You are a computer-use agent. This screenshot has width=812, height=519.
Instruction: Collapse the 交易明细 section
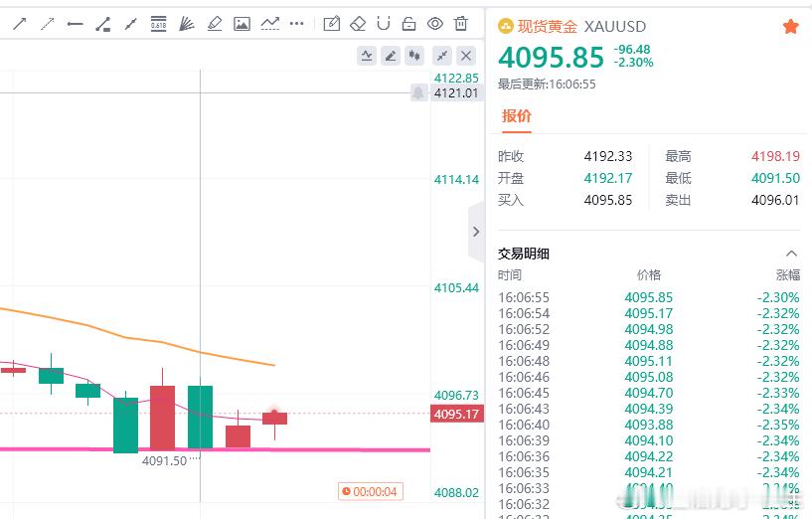coord(791,254)
